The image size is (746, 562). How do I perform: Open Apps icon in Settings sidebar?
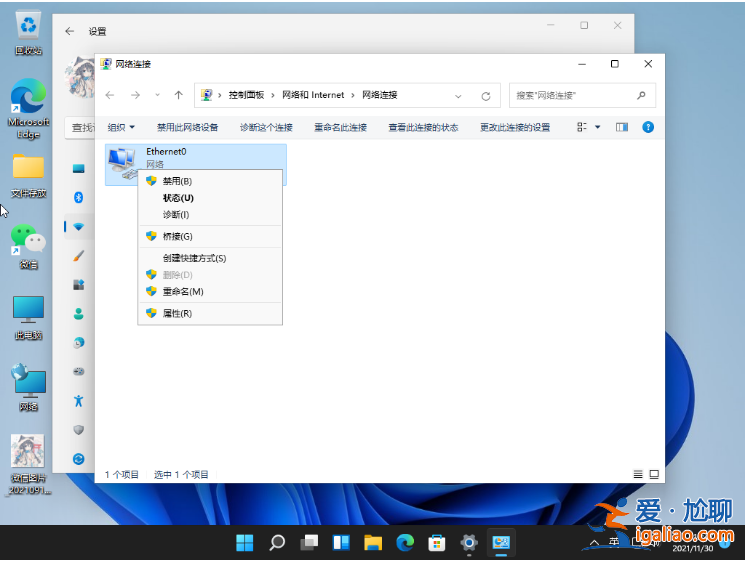79,285
